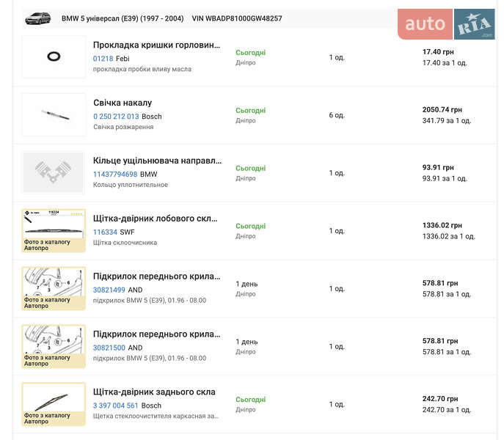Open part number 116334 link
Viewport: 504px width, 440px height.
[x=105, y=232]
